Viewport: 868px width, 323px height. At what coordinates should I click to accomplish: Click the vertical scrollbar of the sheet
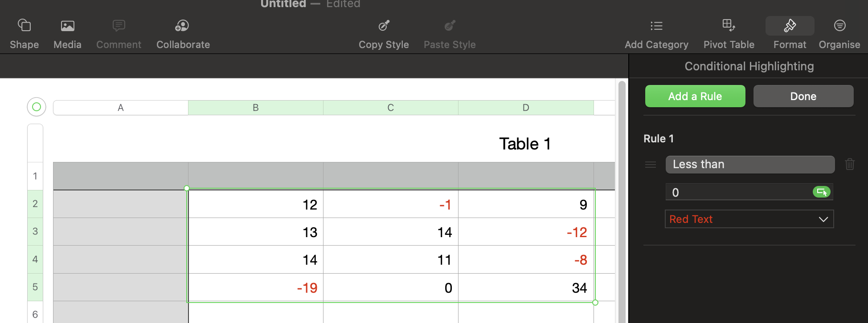click(x=622, y=200)
